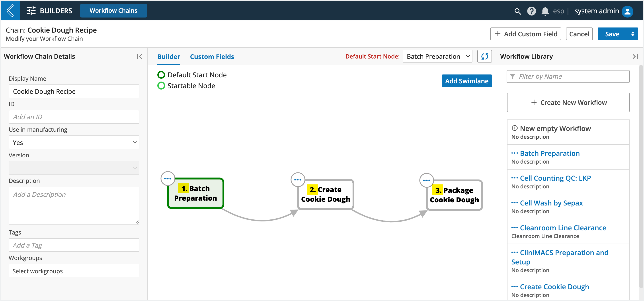Open the Batch Preparation node's options circle
The width and height of the screenshot is (644, 301).
(x=168, y=179)
